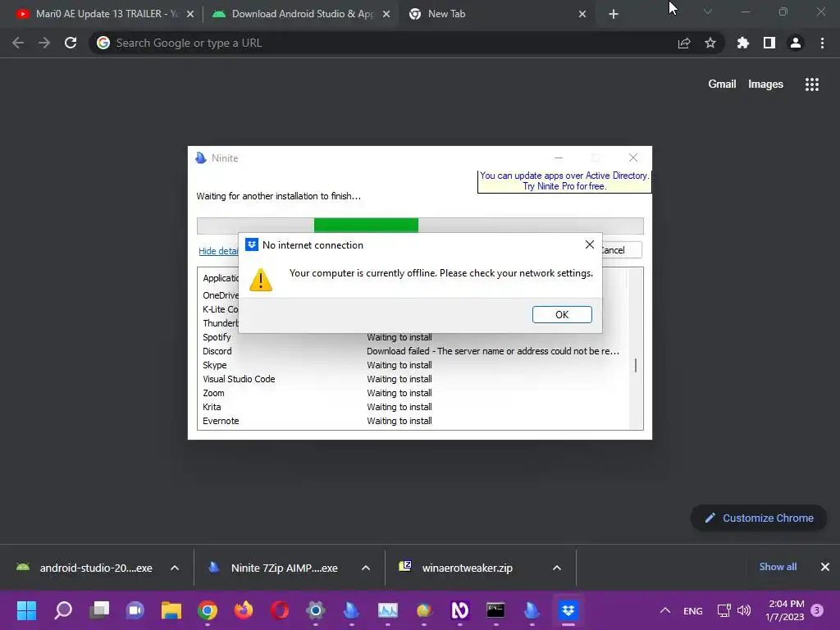Select the Zoom row in Ninite list
Screen dimensions: 840x630
pos(413,393)
